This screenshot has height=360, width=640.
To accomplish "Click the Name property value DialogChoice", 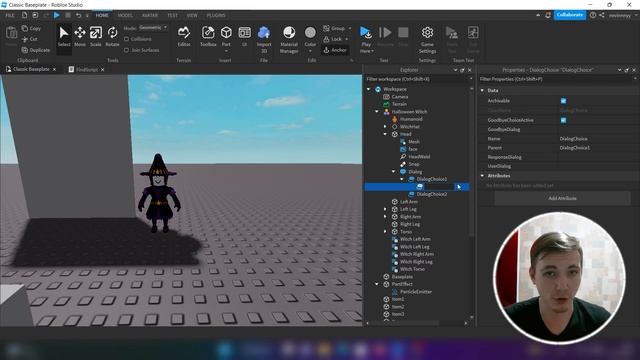I will coord(573,139).
